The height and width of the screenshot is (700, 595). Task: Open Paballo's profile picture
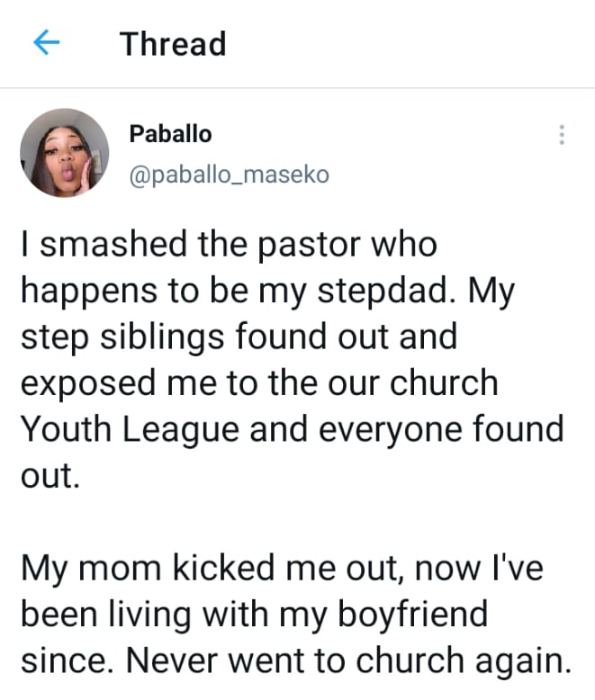(65, 153)
